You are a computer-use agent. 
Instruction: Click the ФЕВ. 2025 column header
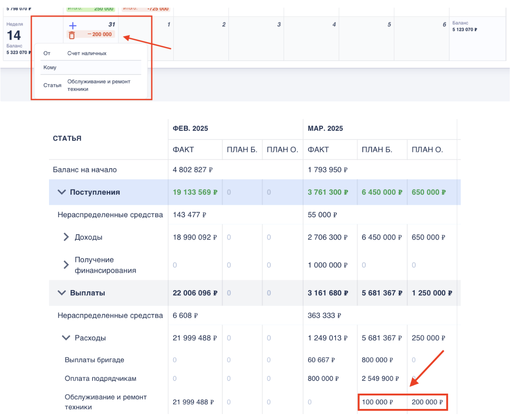[x=190, y=128]
